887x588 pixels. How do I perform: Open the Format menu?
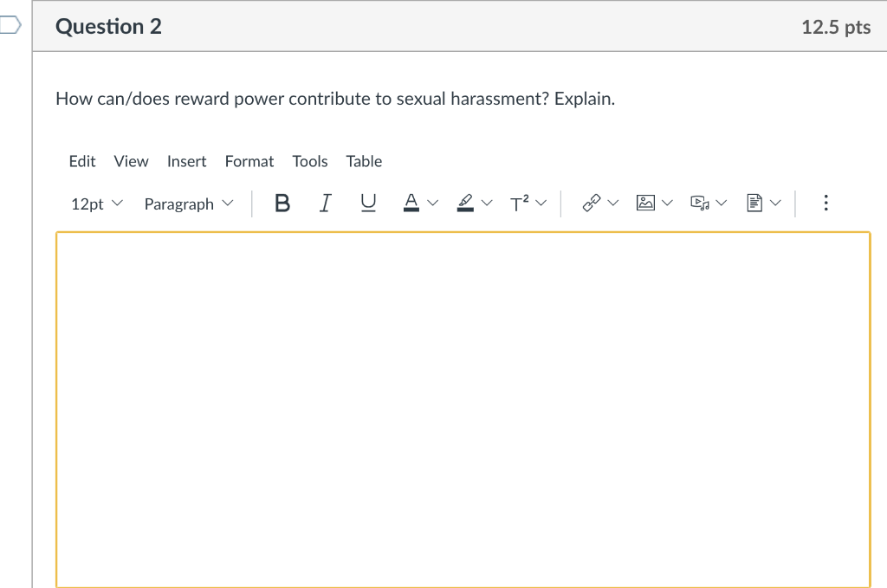coord(249,161)
